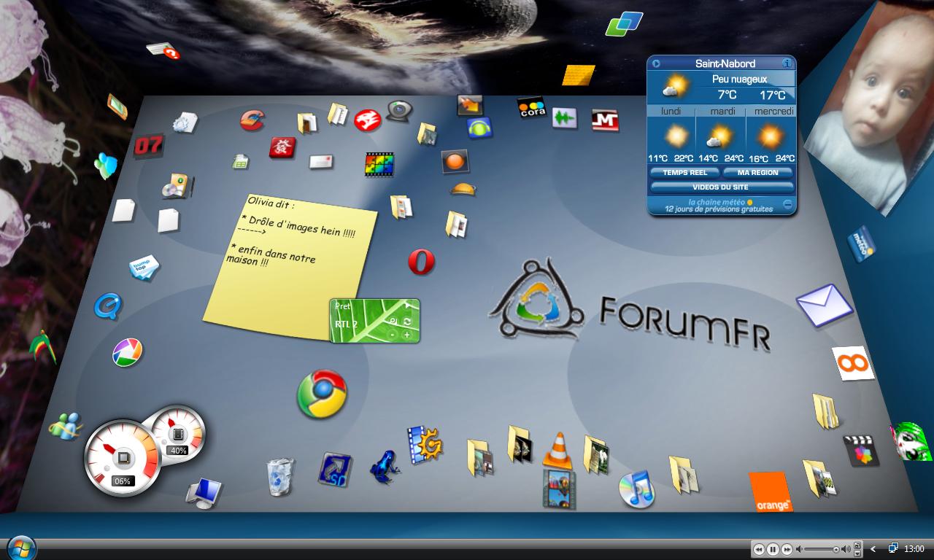Open Windows Live Messenger icon

66,427
